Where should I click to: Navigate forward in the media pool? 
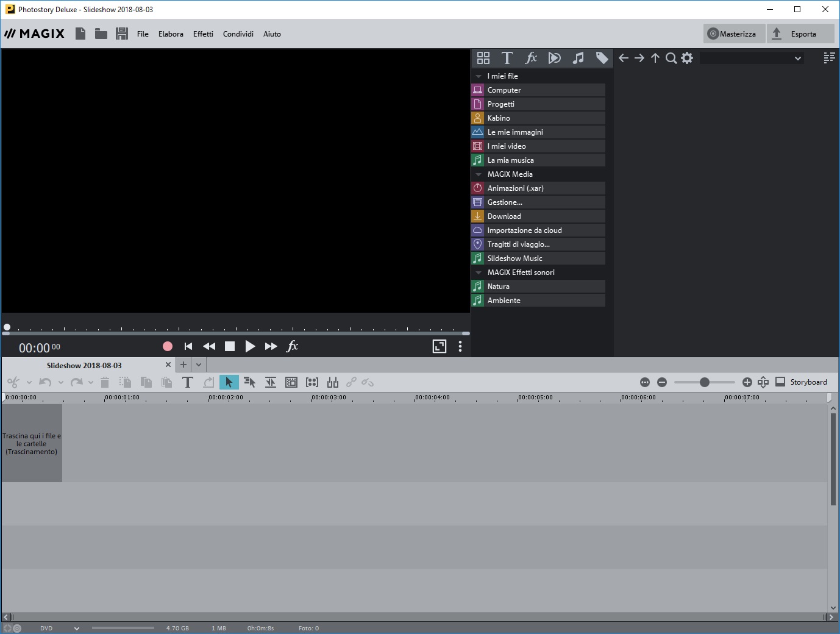pyautogui.click(x=639, y=58)
